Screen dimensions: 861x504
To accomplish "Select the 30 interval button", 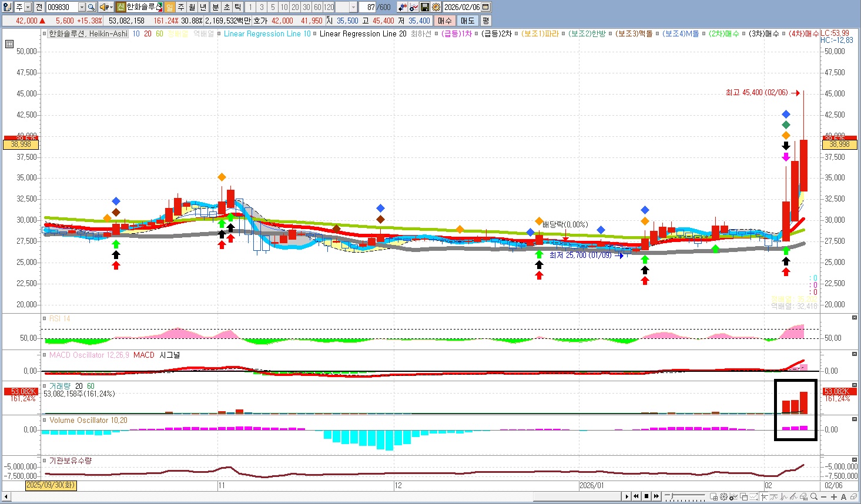I will pos(306,7).
